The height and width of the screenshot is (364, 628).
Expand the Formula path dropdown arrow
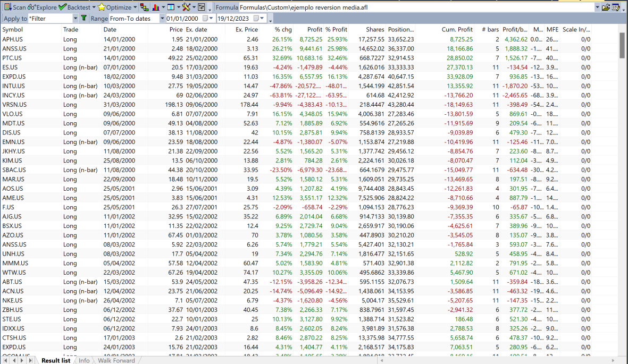tap(597, 7)
